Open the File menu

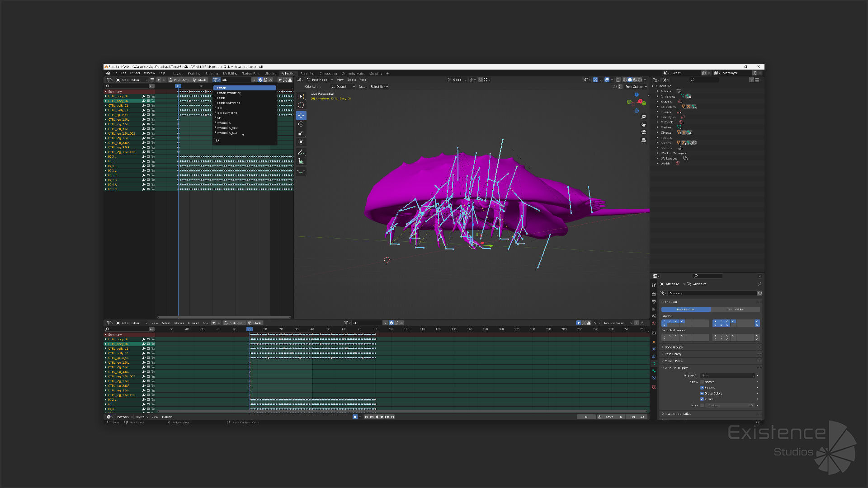pos(115,73)
